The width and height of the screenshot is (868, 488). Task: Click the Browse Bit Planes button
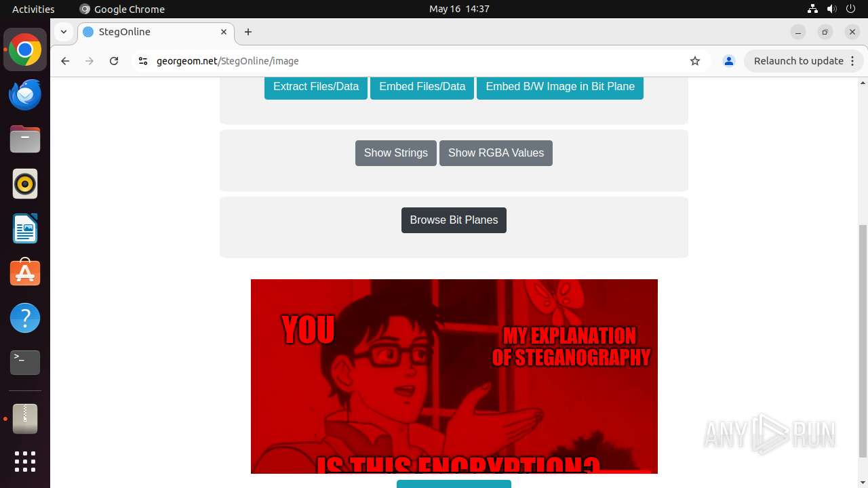point(454,220)
